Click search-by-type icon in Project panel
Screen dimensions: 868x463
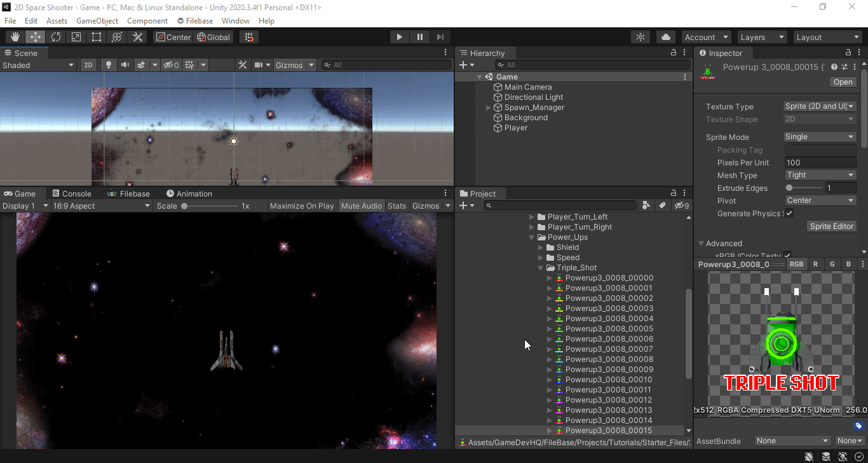coord(646,205)
